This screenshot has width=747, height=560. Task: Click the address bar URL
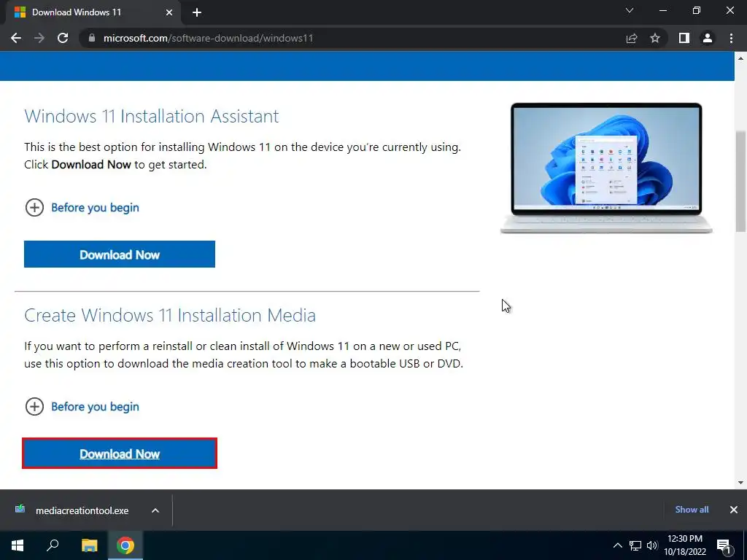(208, 38)
